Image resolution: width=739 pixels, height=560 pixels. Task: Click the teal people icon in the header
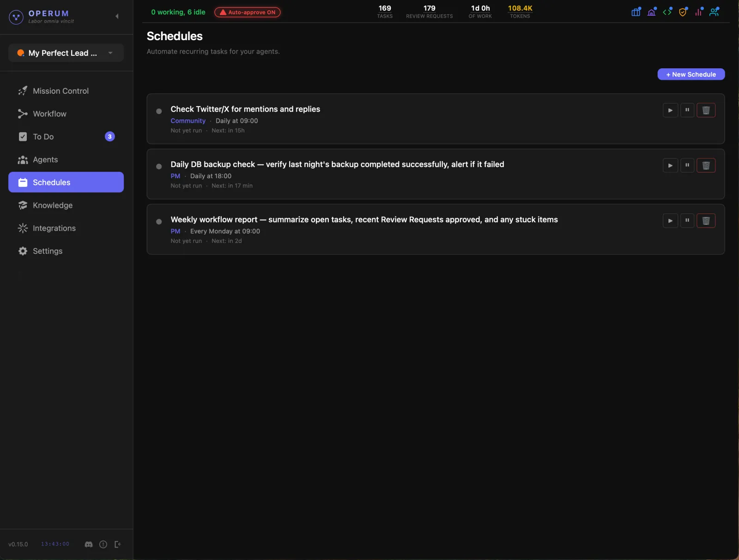tap(714, 12)
